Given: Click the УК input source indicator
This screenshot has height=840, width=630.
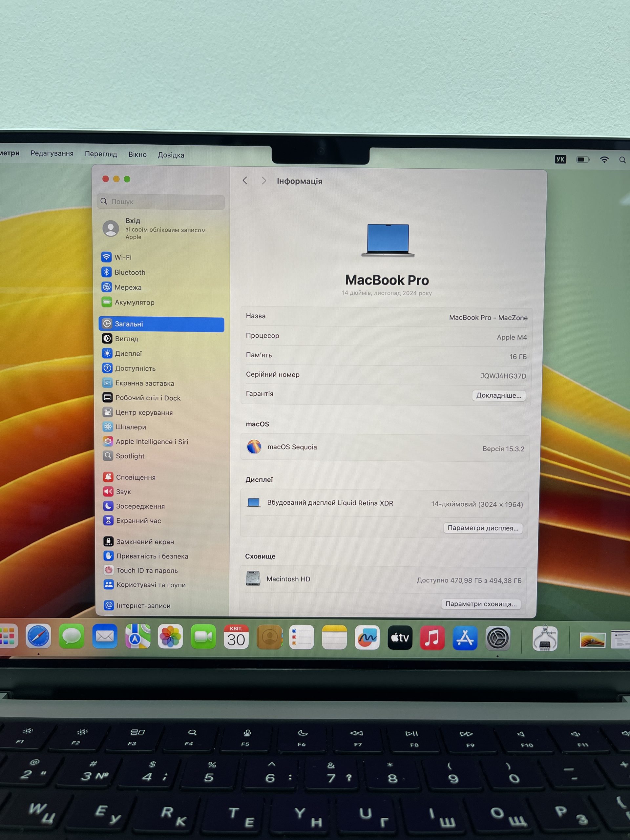Looking at the screenshot, I should (x=560, y=159).
